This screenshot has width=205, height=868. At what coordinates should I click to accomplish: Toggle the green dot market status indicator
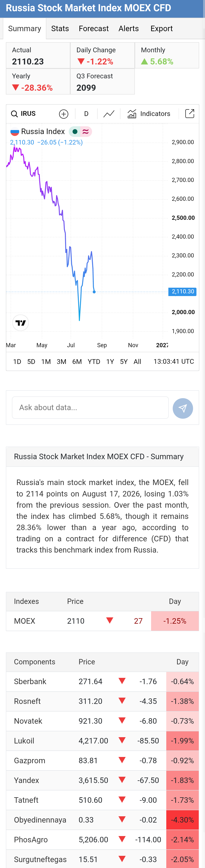tap(75, 131)
